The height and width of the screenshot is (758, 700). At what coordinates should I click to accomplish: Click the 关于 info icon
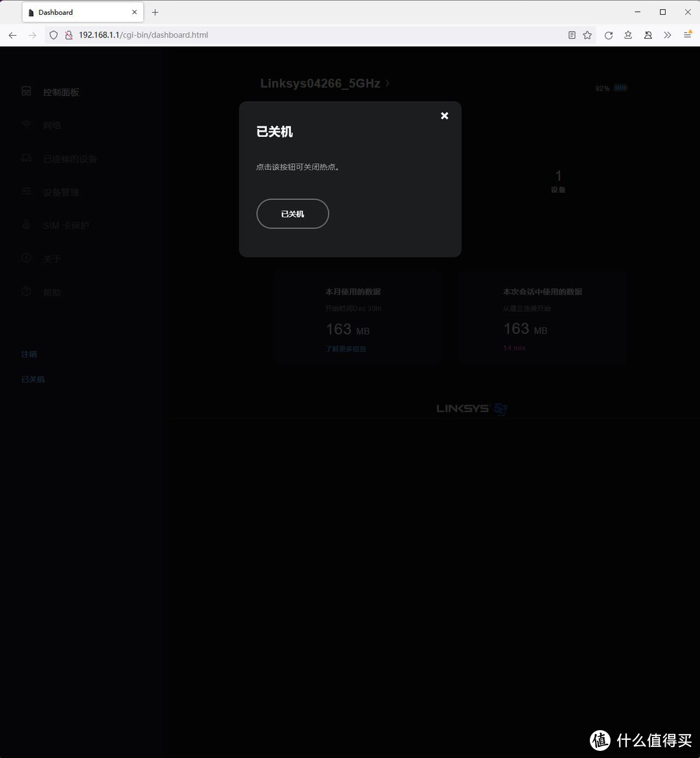(x=26, y=257)
